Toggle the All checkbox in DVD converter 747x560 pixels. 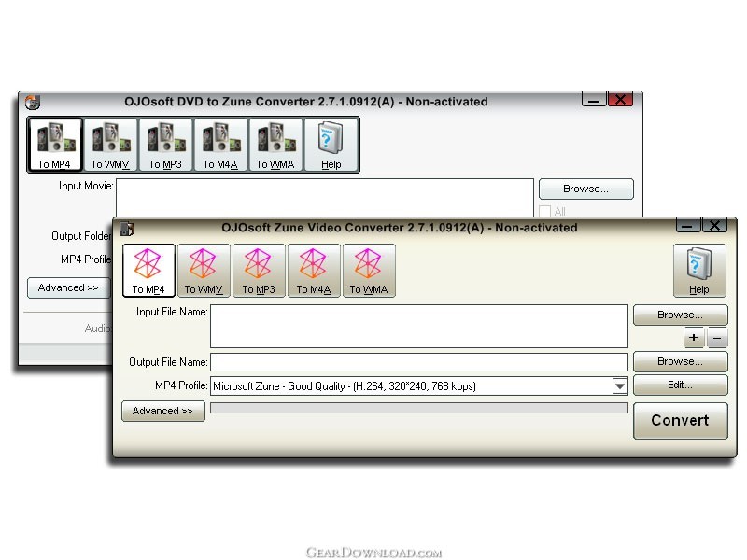(544, 211)
